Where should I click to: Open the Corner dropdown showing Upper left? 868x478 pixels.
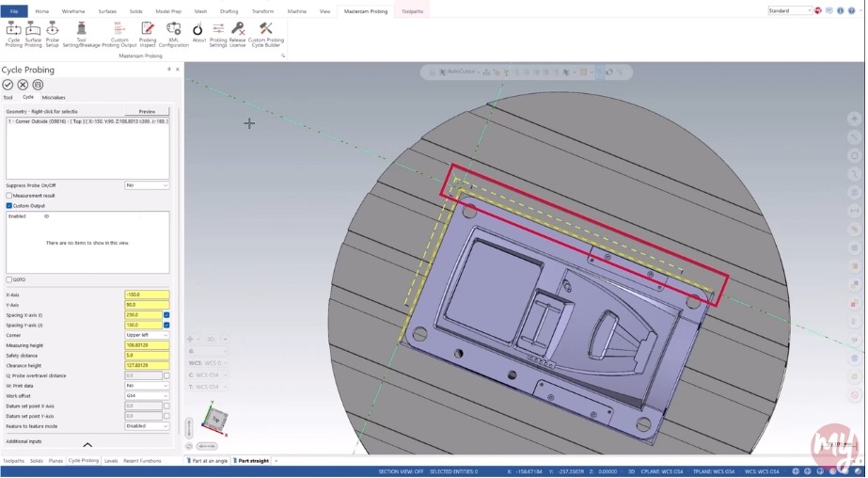(147, 335)
